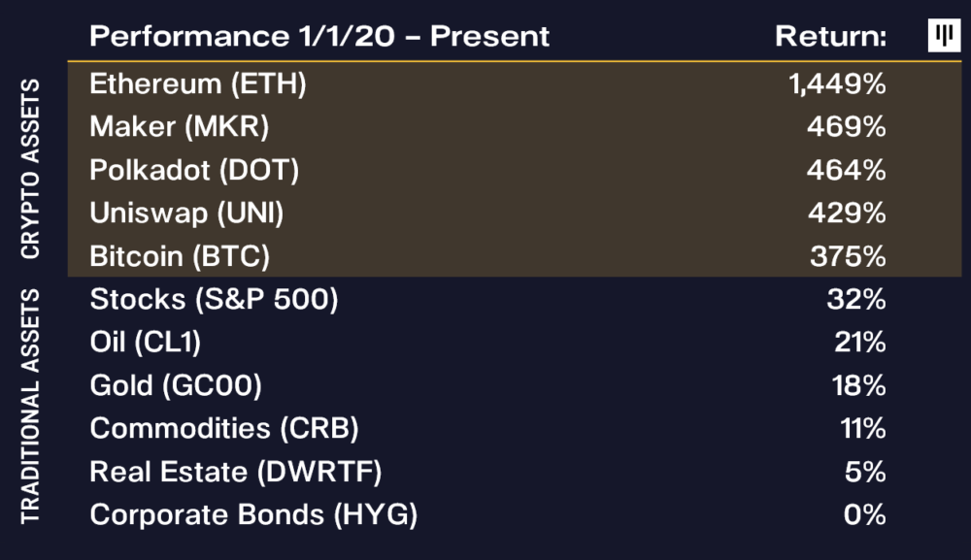Click the vertical TRADITIONAL ASSETS label
971x560 pixels.
pos(30,406)
